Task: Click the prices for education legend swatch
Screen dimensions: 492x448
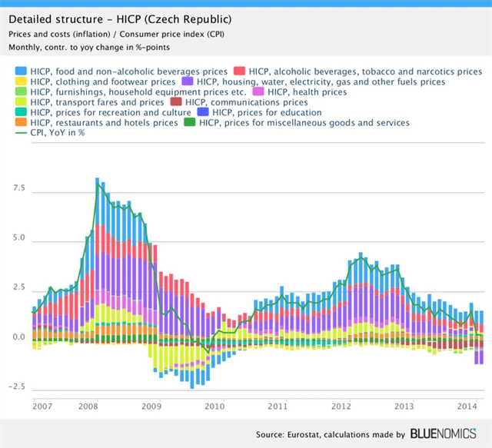Action: click(x=203, y=112)
